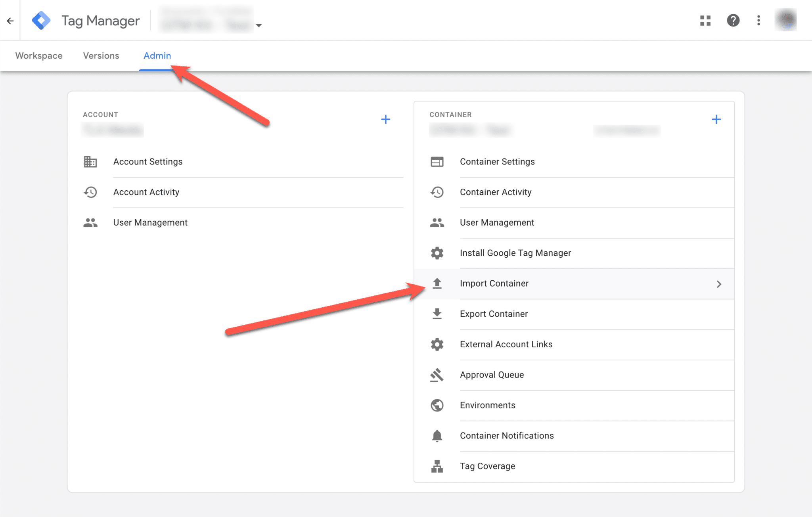Click the Container Notifications bell icon
Image resolution: width=812 pixels, height=517 pixels.
pos(437,436)
